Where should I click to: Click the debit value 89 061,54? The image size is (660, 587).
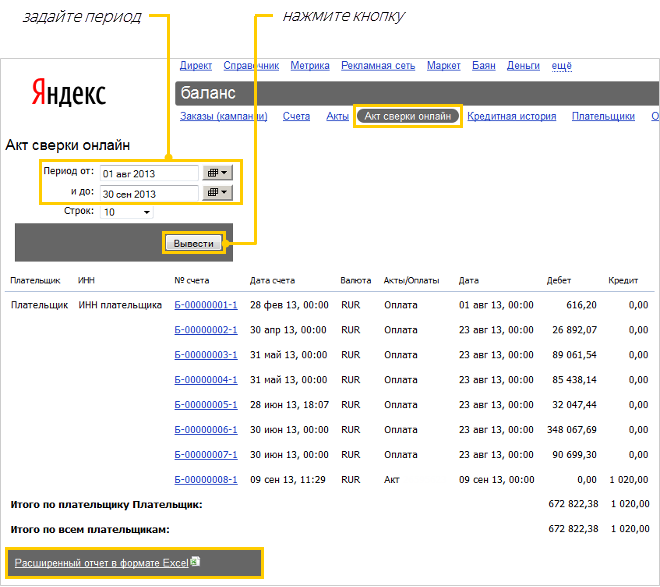tap(575, 355)
